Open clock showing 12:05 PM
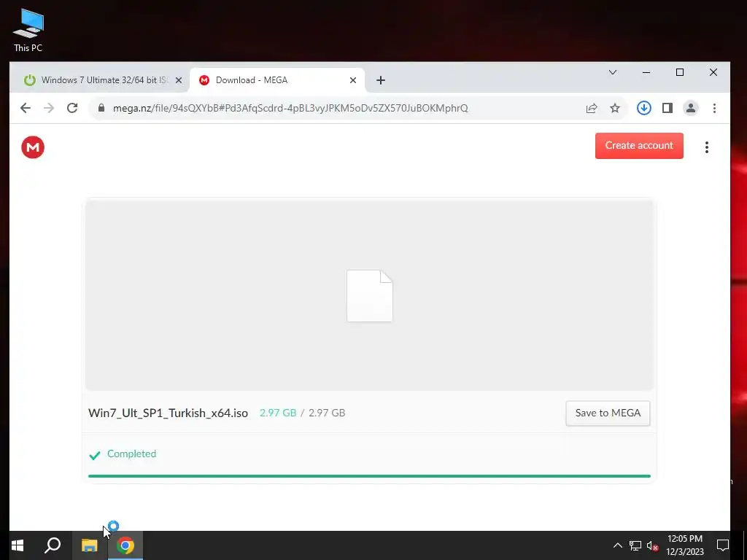Screen dimensions: 747x560 [x=684, y=545]
